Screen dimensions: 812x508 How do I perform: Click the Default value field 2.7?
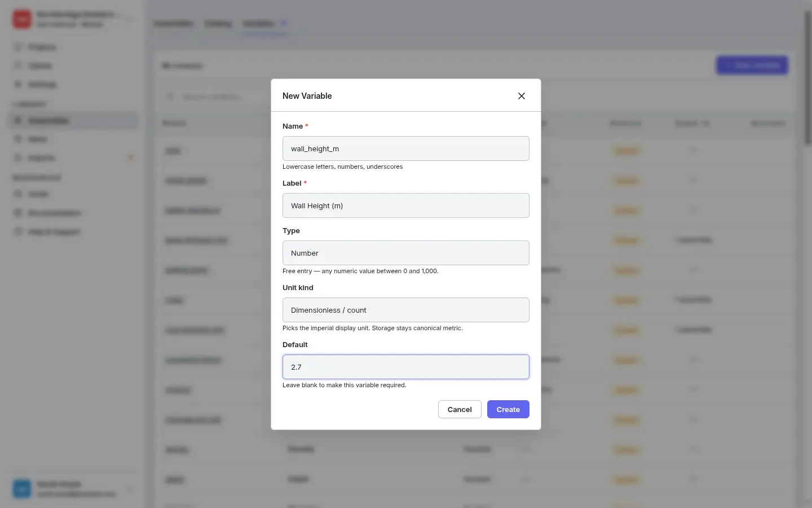[x=406, y=367]
